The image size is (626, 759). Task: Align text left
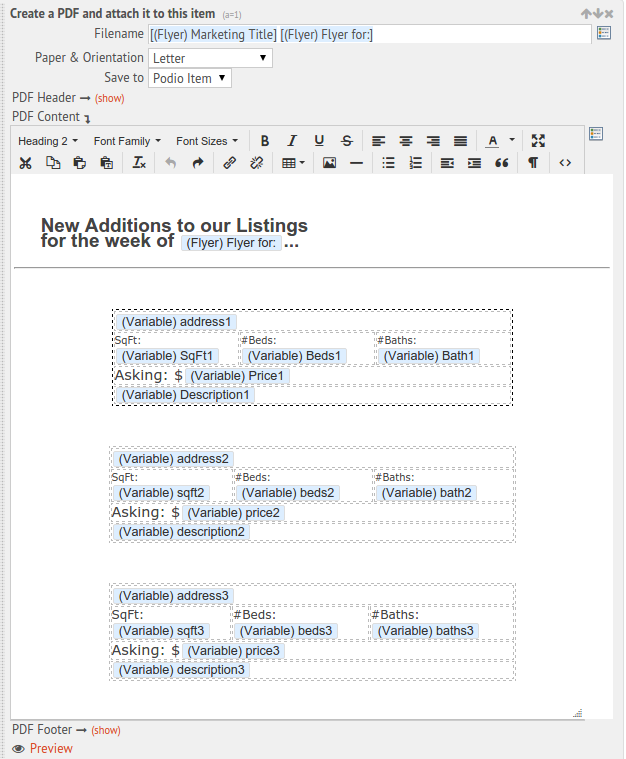(379, 141)
